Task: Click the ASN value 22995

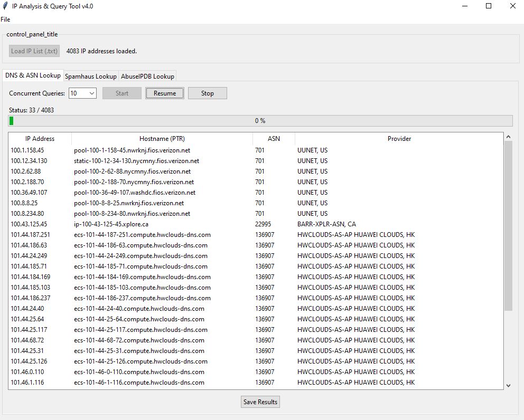Action: tap(263, 224)
